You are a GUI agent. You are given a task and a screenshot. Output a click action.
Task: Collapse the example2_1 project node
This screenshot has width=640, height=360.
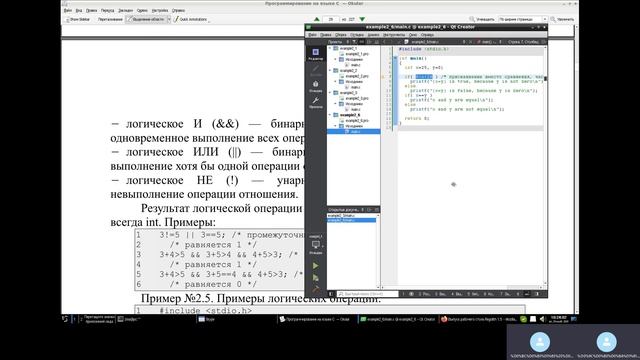pos(330,48)
